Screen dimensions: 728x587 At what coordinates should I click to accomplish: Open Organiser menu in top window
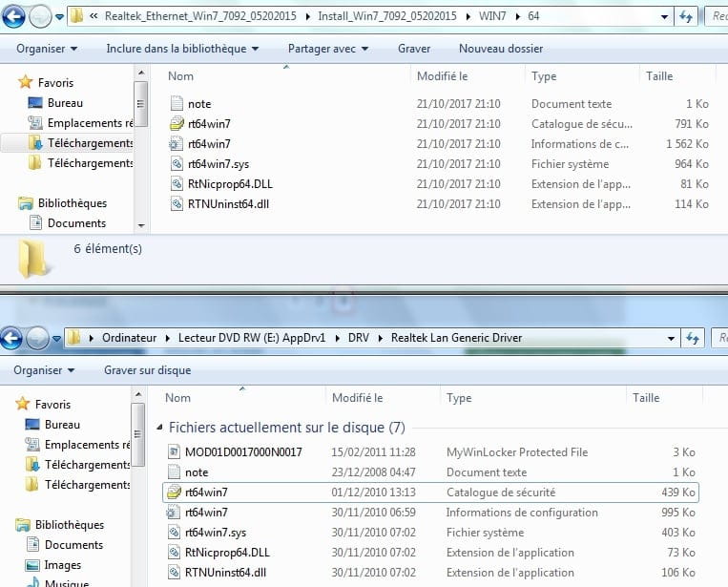[x=47, y=49]
